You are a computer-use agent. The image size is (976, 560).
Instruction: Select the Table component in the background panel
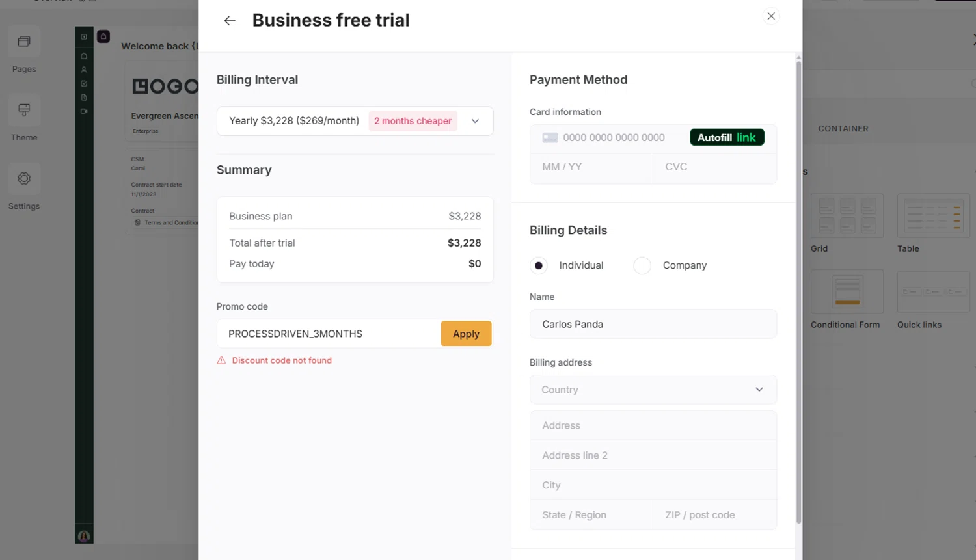tap(934, 223)
